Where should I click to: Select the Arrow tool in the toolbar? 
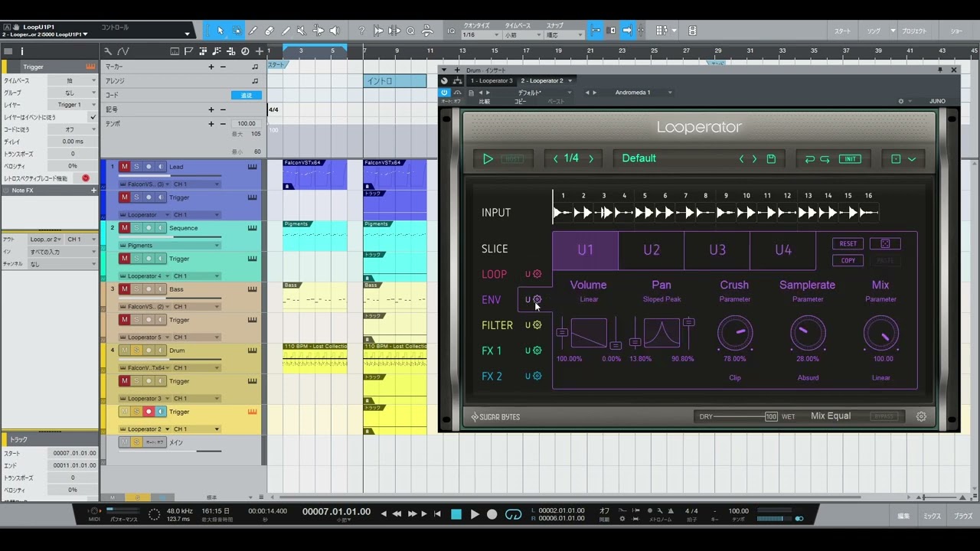coord(220,31)
